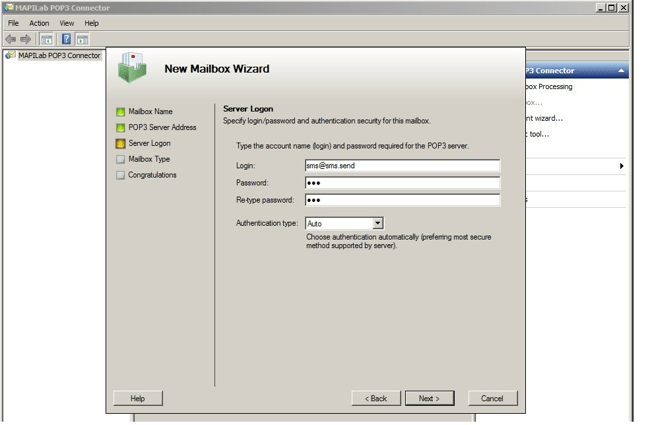The width and height of the screenshot is (650, 425).
Task: Click the Congratulations step indicator icon
Action: 121,175
